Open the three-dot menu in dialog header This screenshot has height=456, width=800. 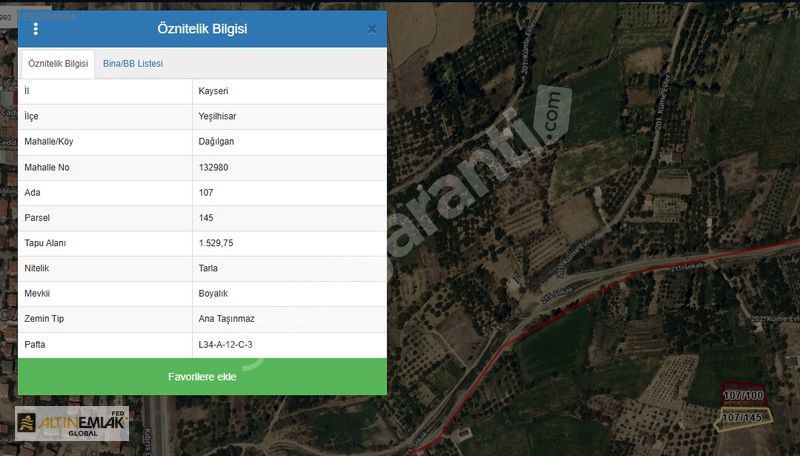36,29
